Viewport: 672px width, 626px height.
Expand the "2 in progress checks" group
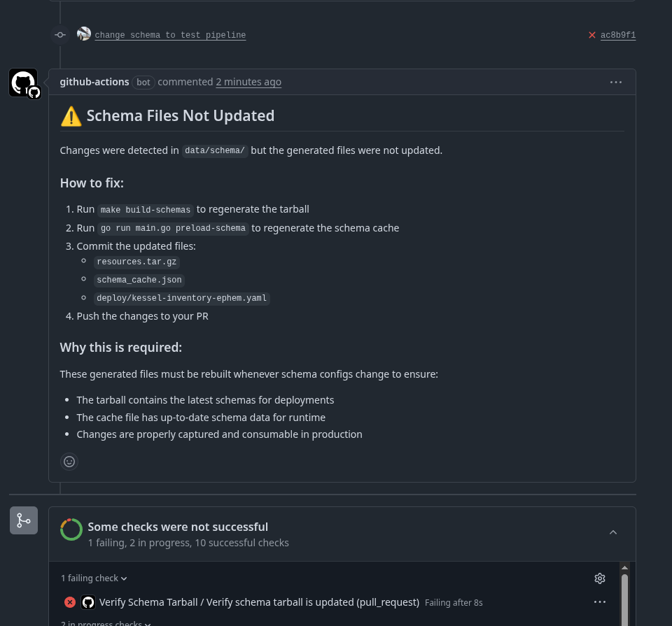click(x=105, y=623)
